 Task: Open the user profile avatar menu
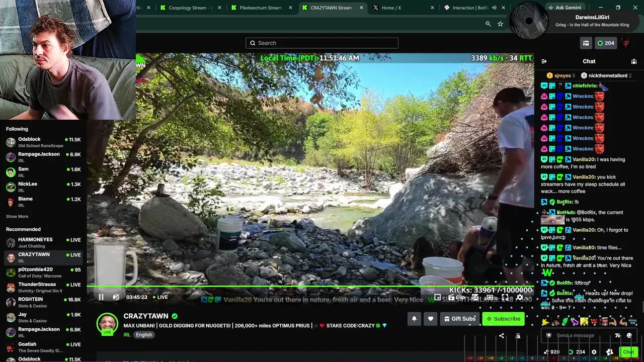pyautogui.click(x=625, y=43)
